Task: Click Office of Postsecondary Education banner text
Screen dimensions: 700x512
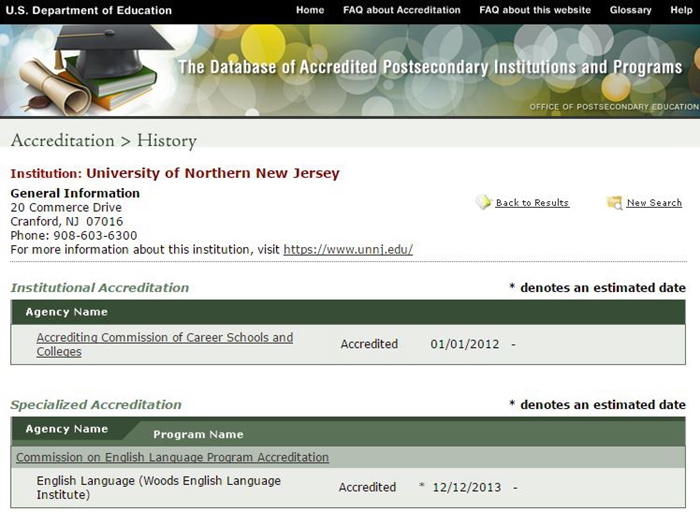Action: 614,107
